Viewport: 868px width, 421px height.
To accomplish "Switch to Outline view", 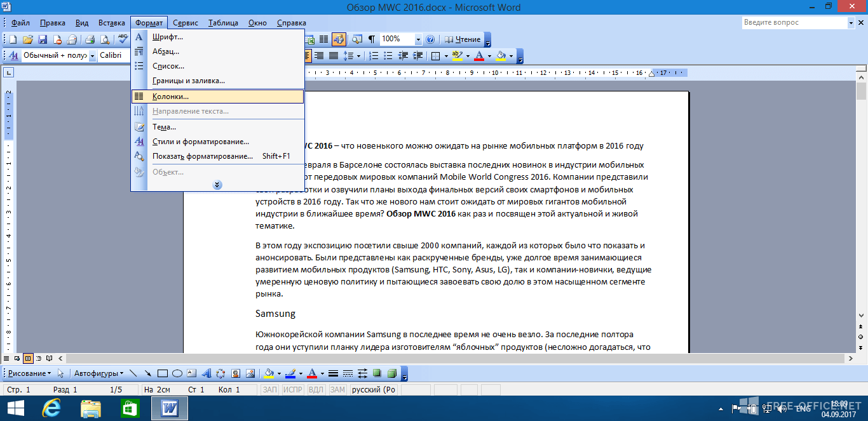I will point(39,359).
